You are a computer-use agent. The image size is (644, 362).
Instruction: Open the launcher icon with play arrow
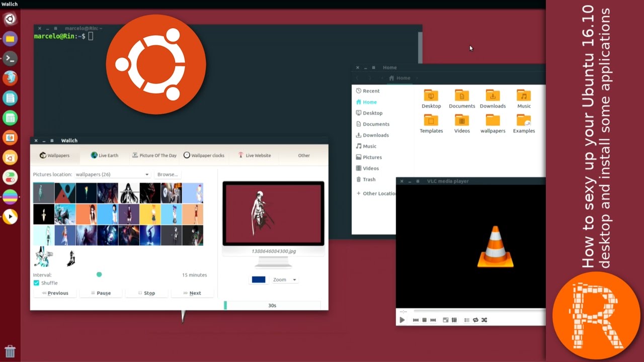click(10, 216)
